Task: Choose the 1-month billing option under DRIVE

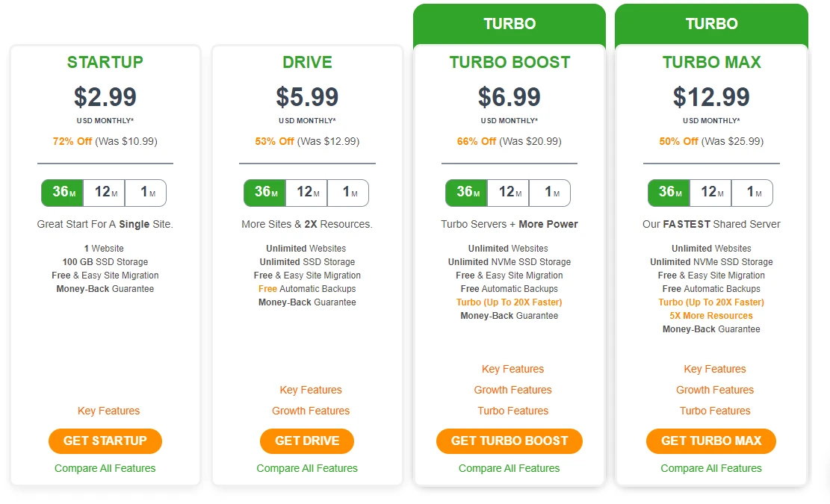Action: 348,192
